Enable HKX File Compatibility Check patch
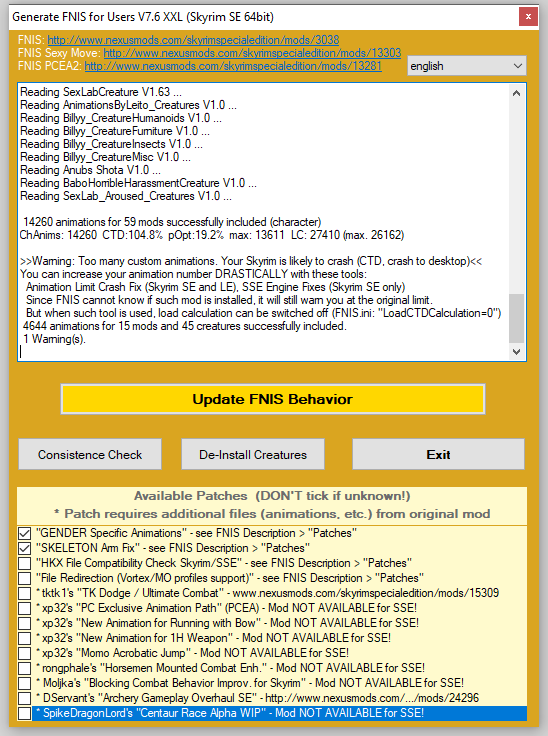 pyautogui.click(x=24, y=563)
